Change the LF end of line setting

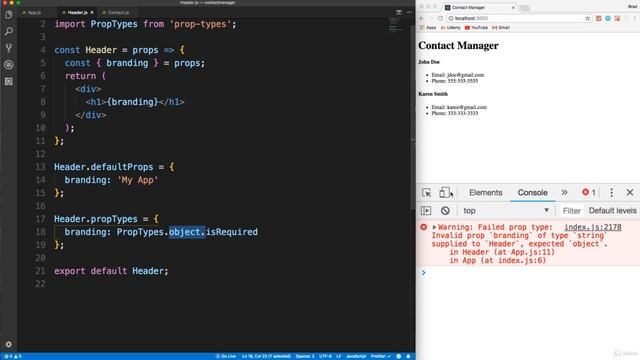(x=338, y=356)
